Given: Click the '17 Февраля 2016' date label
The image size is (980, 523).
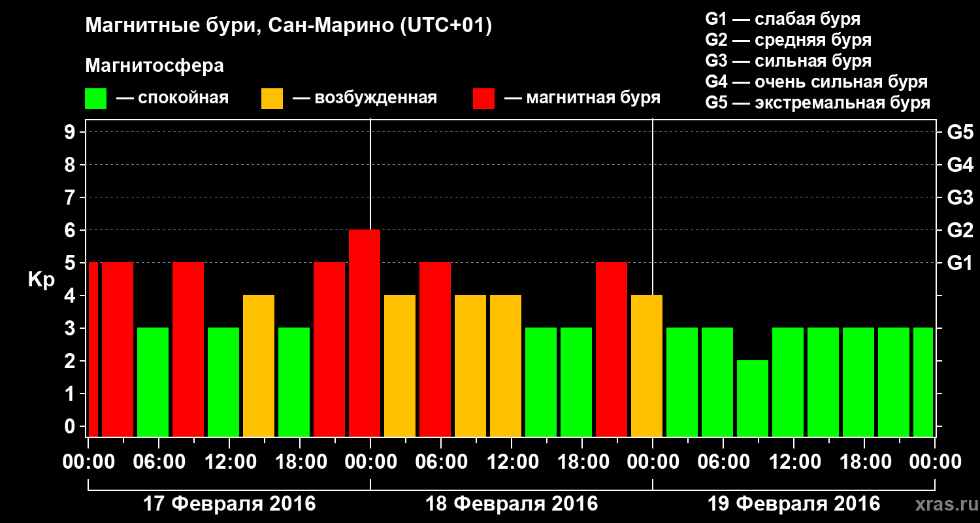Looking at the screenshot, I should (x=229, y=504).
